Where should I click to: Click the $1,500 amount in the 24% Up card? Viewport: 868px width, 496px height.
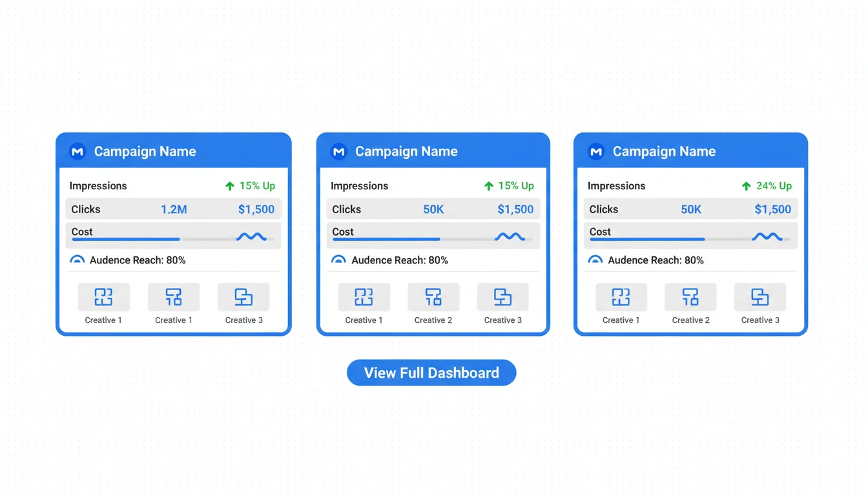tap(772, 209)
